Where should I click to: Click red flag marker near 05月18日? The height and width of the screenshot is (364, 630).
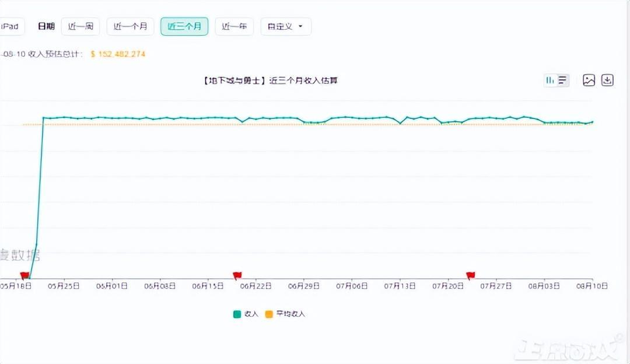pyautogui.click(x=24, y=275)
